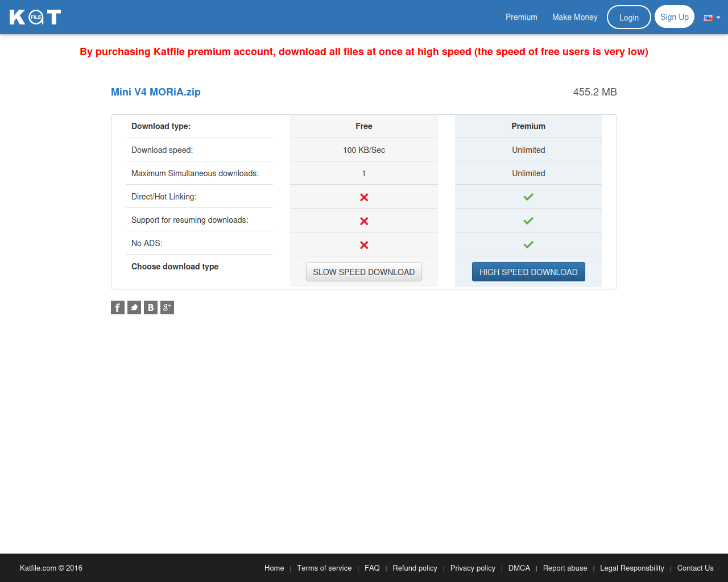Open Contact Us footer link
Viewport: 728px width, 582px height.
coord(695,568)
